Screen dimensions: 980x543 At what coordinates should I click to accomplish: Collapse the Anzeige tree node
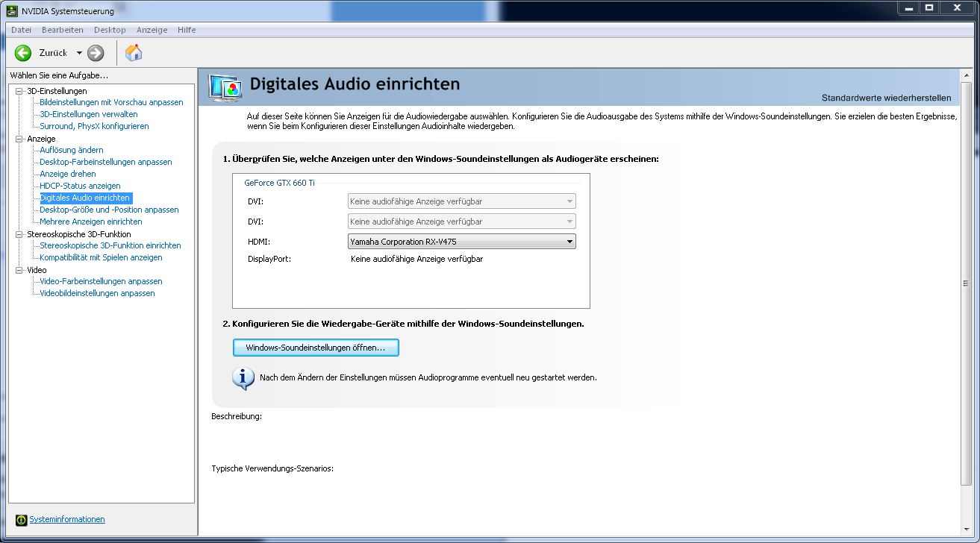click(x=19, y=139)
